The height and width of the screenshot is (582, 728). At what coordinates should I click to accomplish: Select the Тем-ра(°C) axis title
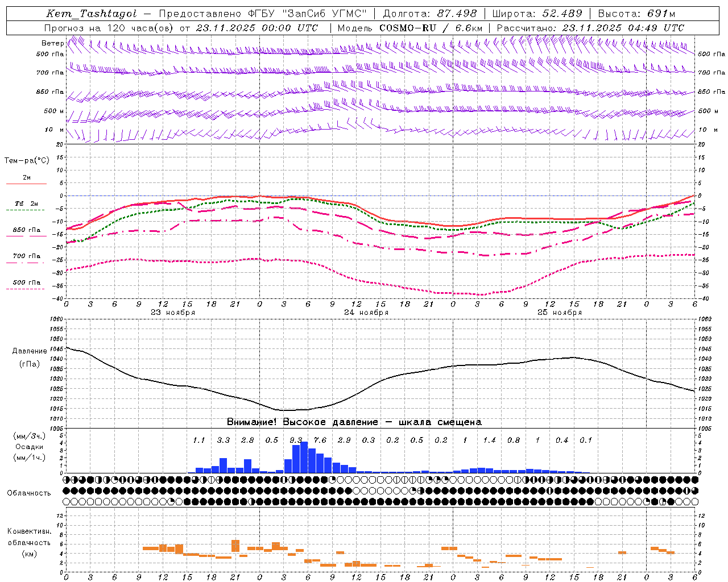(x=27, y=161)
